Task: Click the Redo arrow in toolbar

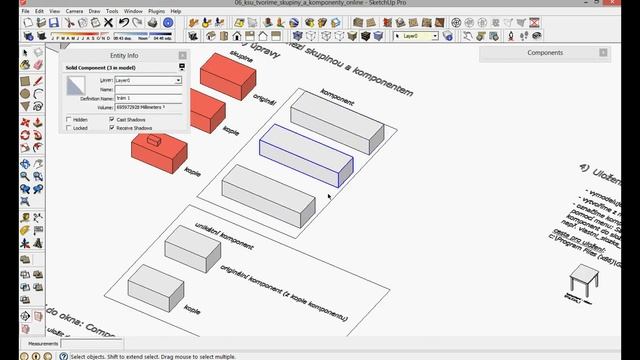Action: pyautogui.click(x=137, y=23)
